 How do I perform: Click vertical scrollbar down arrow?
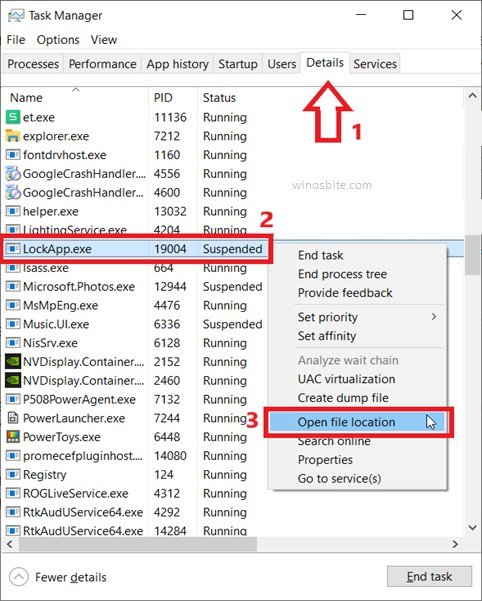(472, 528)
